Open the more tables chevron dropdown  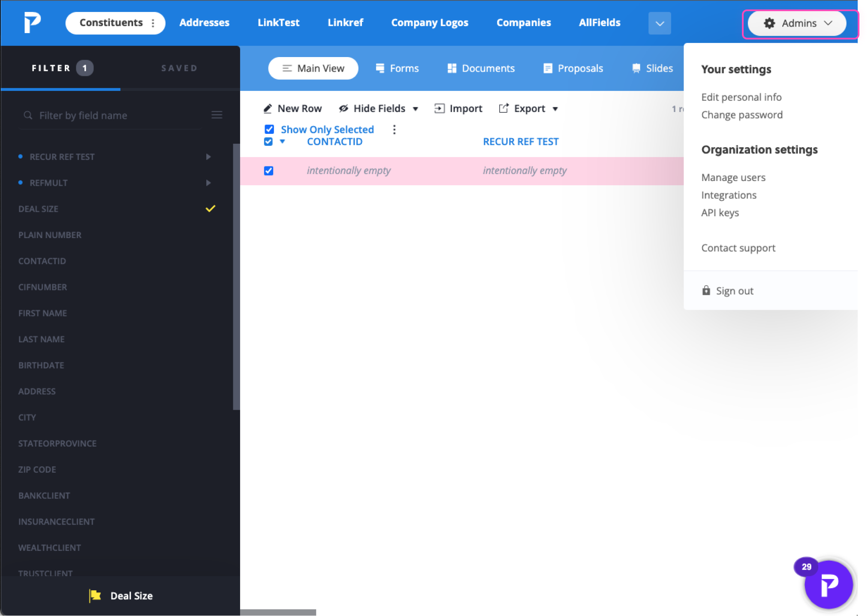pyautogui.click(x=659, y=23)
